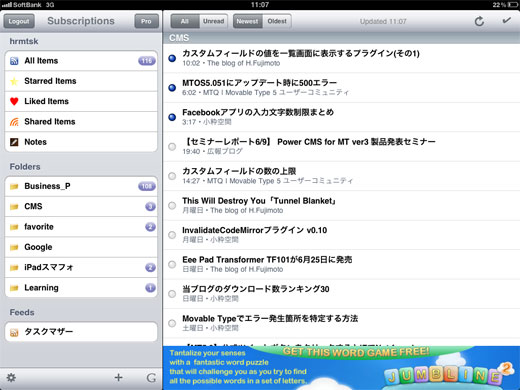The width and height of the screenshot is (520, 390).
Task: Open settings gear at bottom left
Action: click(11, 378)
